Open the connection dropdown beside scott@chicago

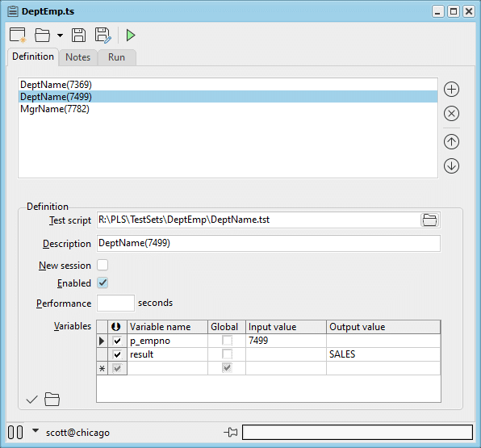point(36,430)
